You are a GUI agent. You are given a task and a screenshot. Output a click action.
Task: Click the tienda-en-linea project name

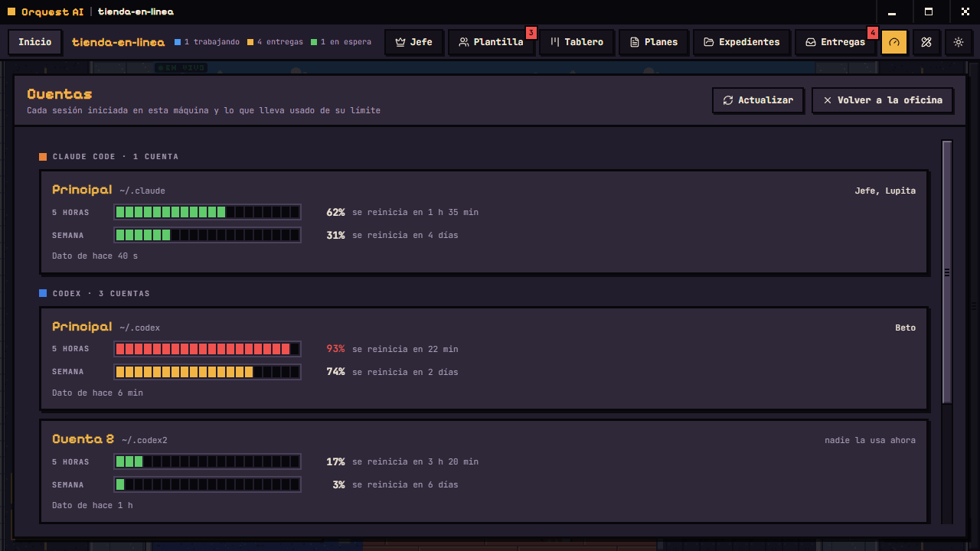pos(118,42)
